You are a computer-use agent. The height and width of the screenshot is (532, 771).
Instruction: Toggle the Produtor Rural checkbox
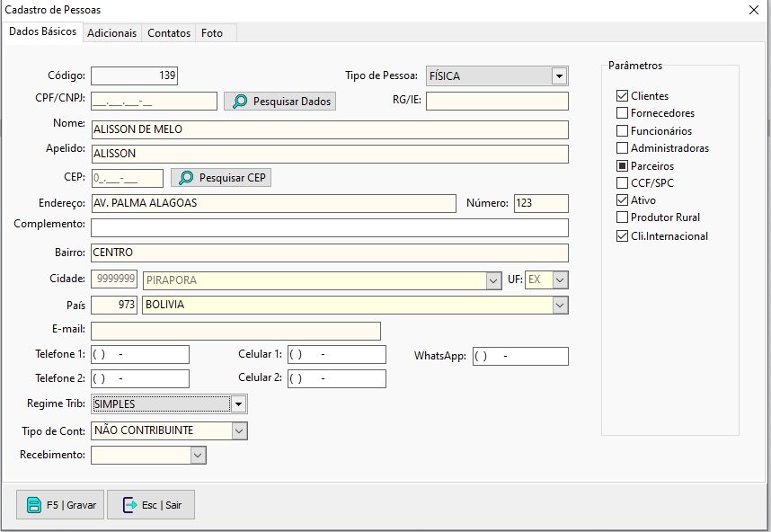[x=622, y=217]
